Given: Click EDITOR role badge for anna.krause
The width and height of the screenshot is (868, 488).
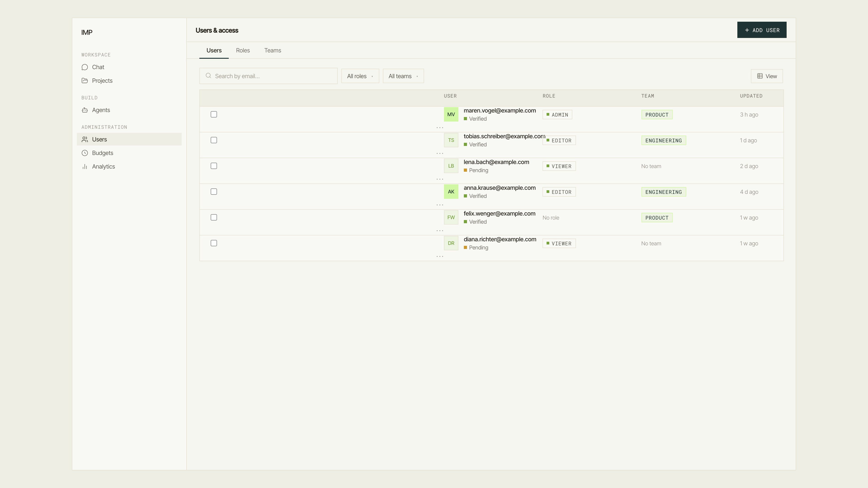Looking at the screenshot, I should click(559, 192).
